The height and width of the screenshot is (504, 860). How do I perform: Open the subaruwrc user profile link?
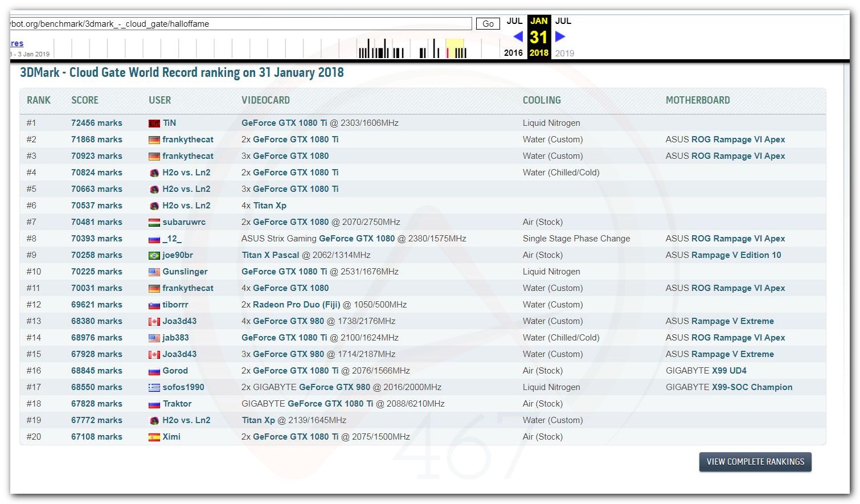[x=184, y=222]
